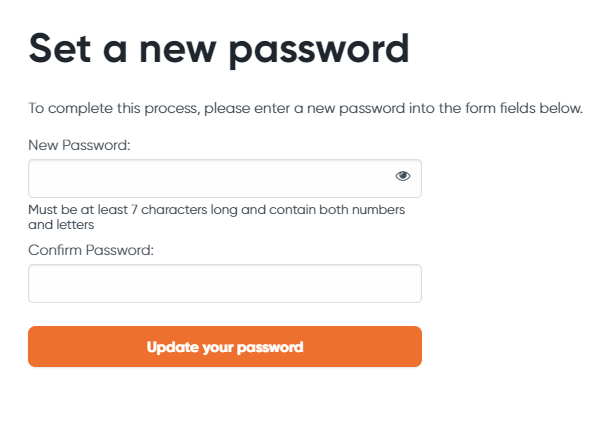The height and width of the screenshot is (446, 609).
Task: Activate the field under "Confirm Password:"
Action: pos(225,283)
